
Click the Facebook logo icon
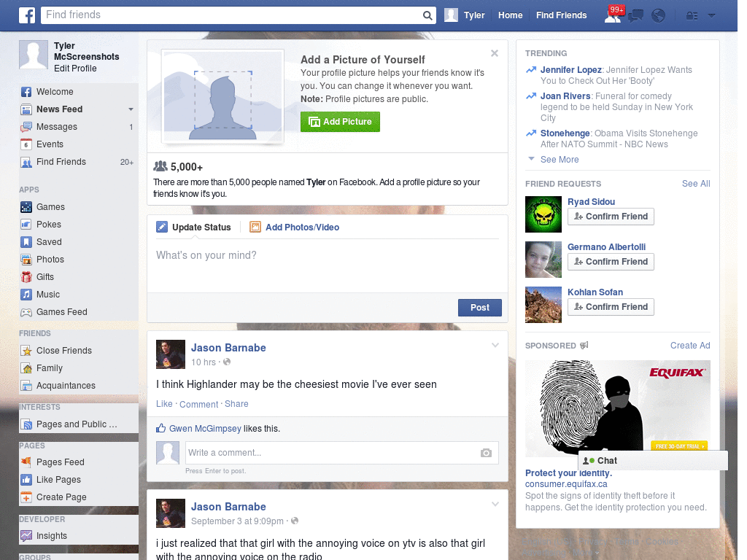click(27, 15)
